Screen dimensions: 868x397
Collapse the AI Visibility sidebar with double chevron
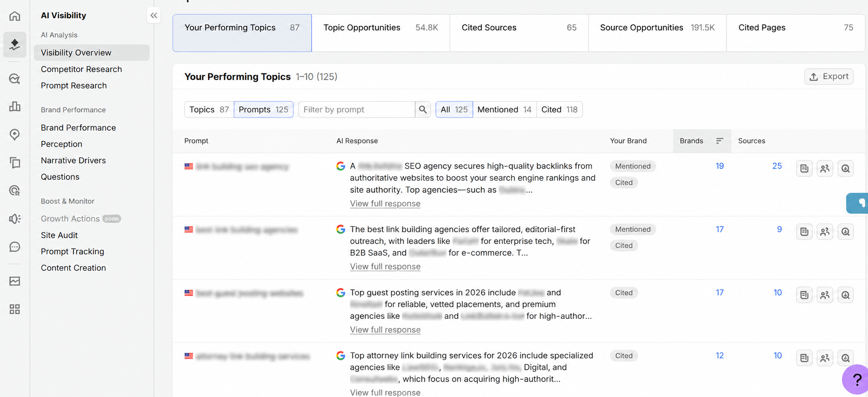pyautogui.click(x=153, y=15)
